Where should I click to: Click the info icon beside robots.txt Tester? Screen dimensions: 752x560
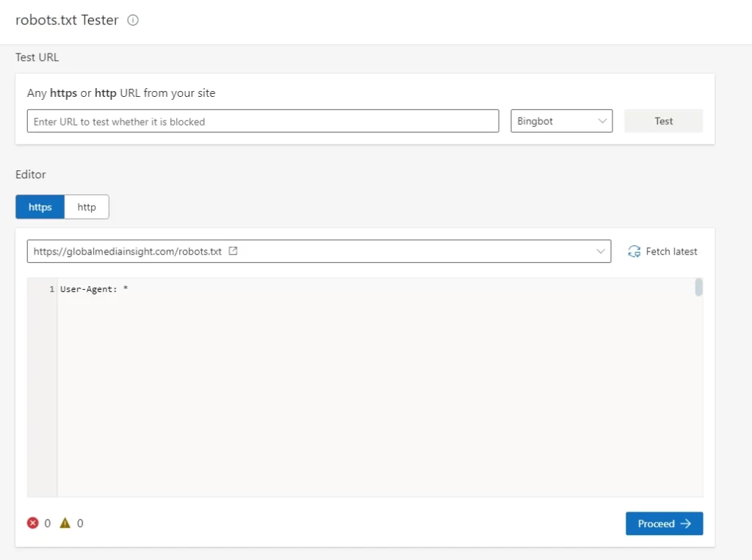[133, 21]
